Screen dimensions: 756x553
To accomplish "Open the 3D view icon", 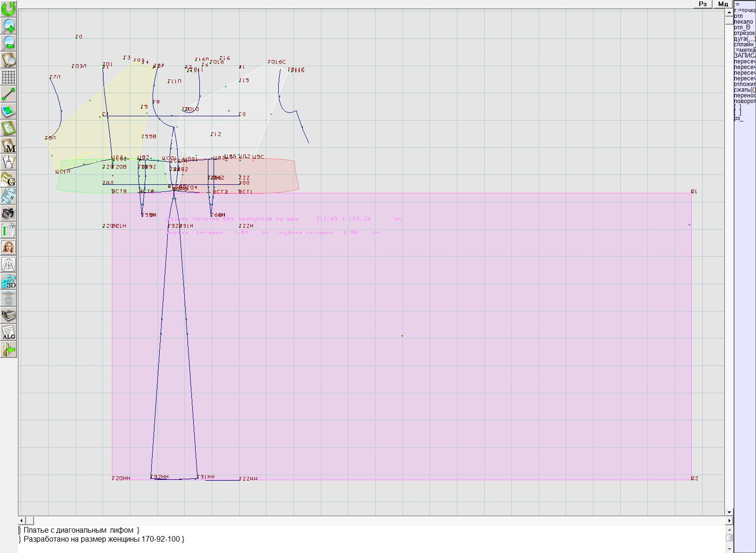I will coord(9,281).
